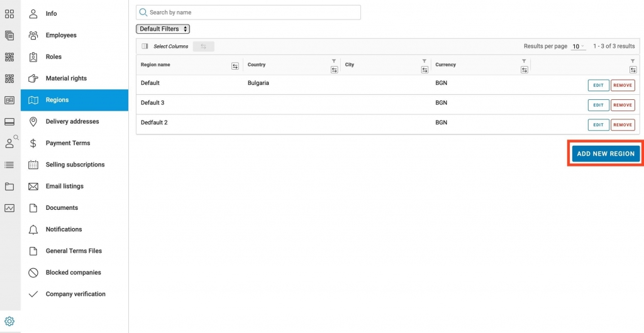Open the dashboard grid icon in left rail
The image size is (644, 333).
9,14
